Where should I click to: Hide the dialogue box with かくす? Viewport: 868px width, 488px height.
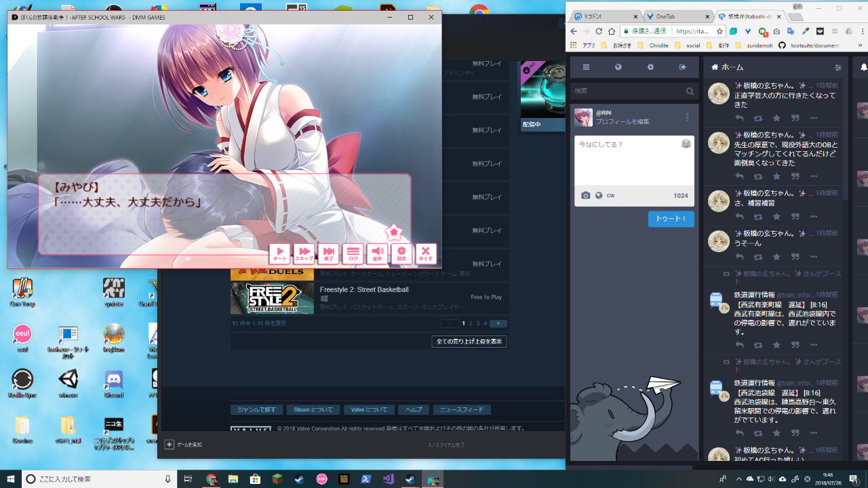click(x=426, y=253)
